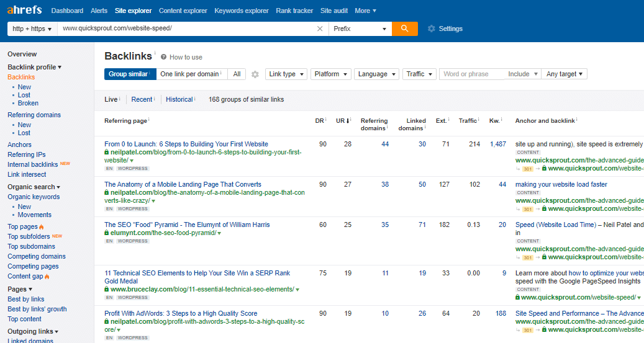The width and height of the screenshot is (644, 343).
Task: Open Site audit in top navigation
Action: coord(334,11)
